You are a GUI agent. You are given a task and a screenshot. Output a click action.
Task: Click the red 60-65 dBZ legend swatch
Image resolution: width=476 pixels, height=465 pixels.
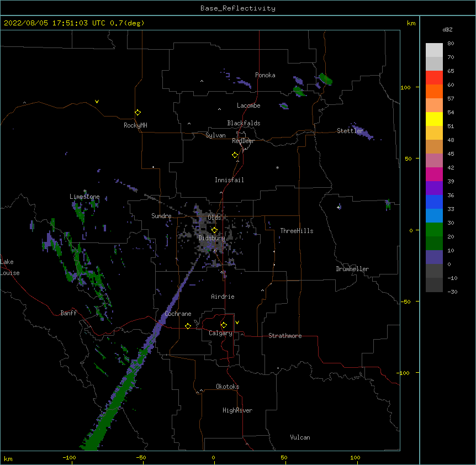434,78
